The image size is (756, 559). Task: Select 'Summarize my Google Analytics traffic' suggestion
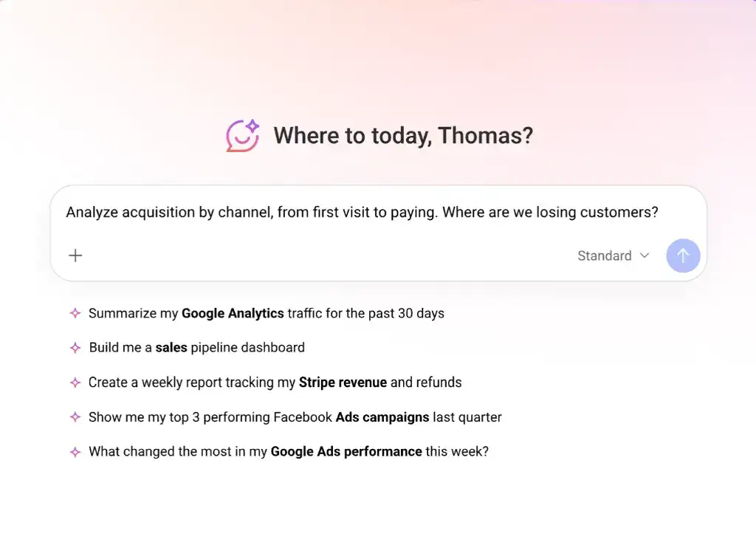[x=266, y=313]
